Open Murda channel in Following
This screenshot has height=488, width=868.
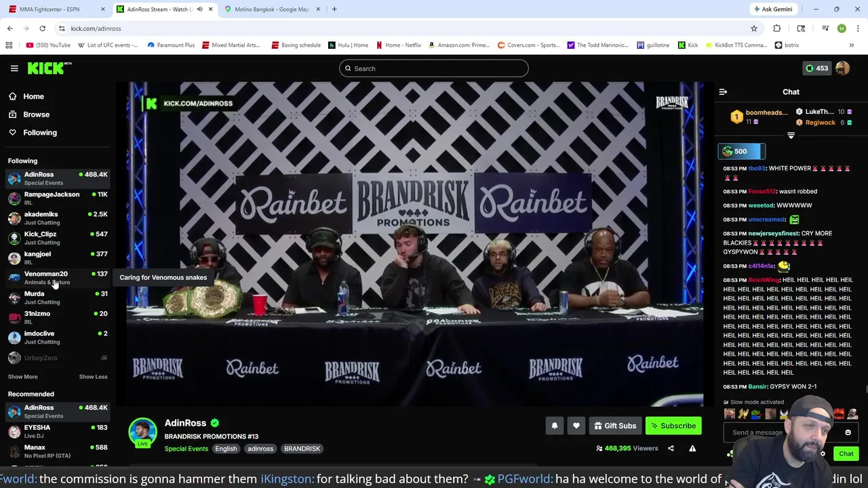tap(58, 298)
